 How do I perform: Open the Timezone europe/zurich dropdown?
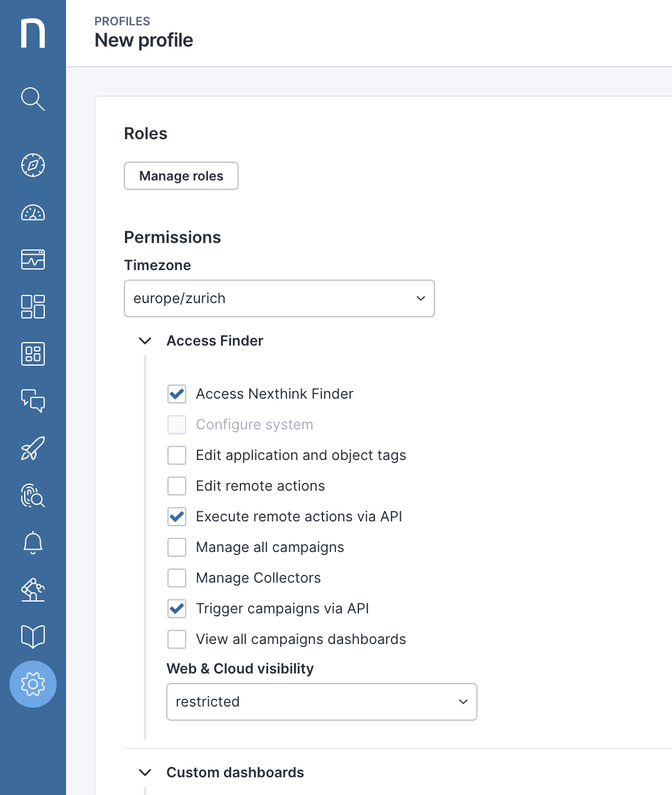[x=279, y=298]
